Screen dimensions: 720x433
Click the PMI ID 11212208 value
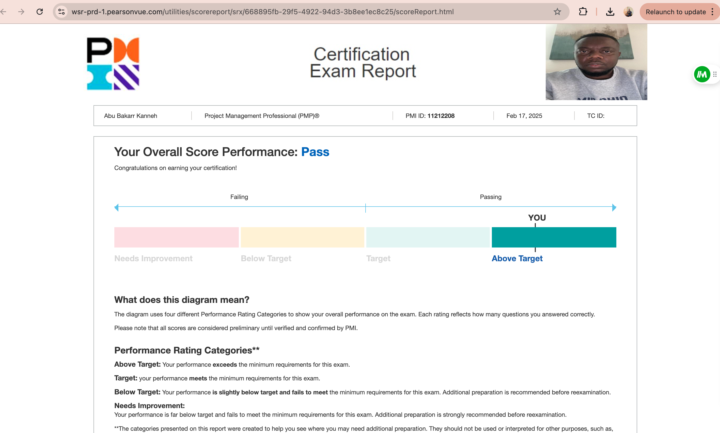[441, 116]
